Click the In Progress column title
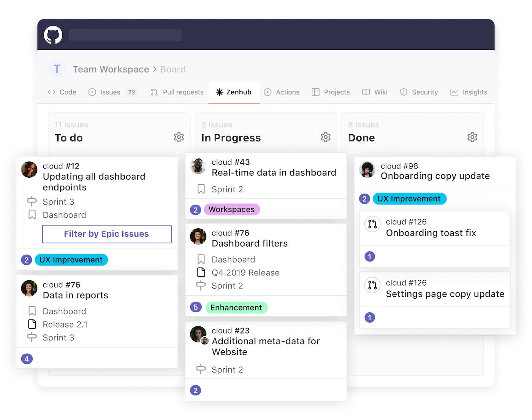 click(231, 138)
